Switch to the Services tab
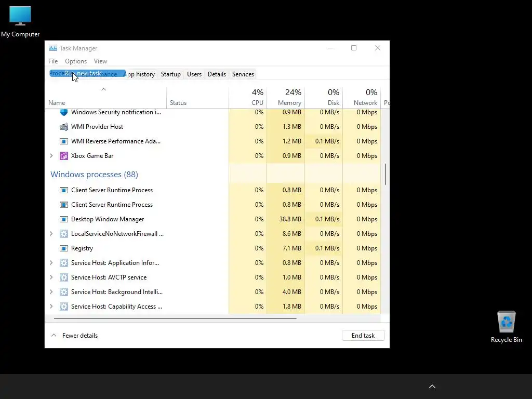 pos(243,74)
